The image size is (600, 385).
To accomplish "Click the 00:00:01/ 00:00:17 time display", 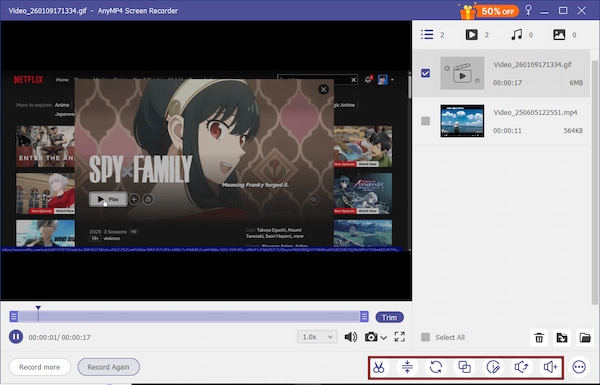I will coord(59,337).
